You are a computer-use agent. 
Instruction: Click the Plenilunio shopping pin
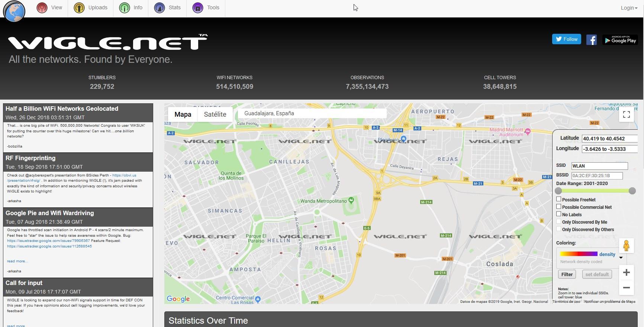tap(403, 139)
